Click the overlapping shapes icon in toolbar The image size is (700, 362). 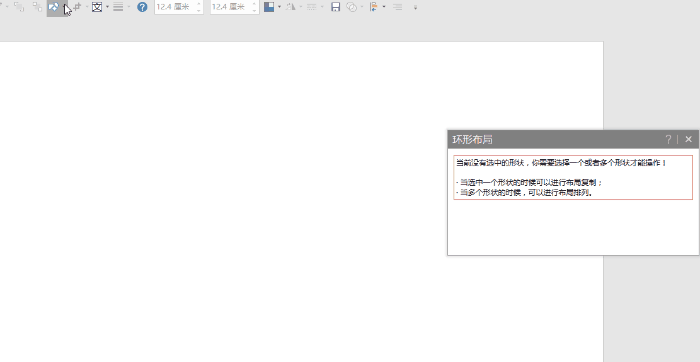352,7
